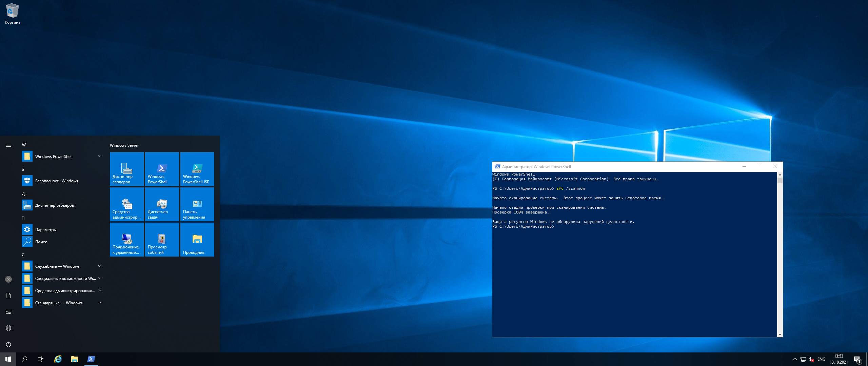
Task: Click the letter Д section header
Action: click(x=23, y=194)
